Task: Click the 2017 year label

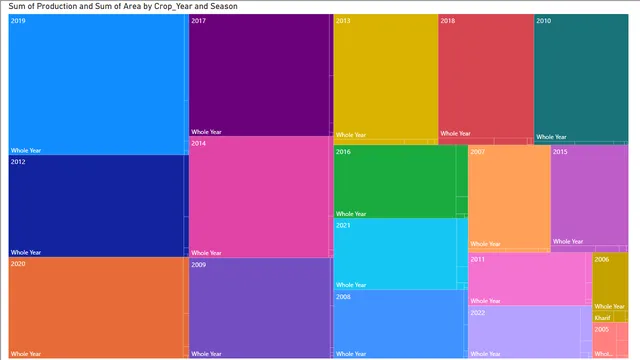Action: pyautogui.click(x=198, y=21)
